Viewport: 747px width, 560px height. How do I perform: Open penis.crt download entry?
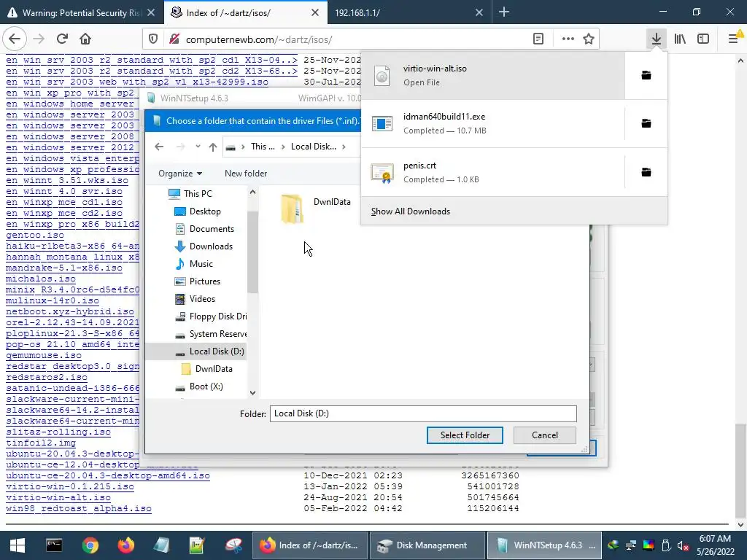pos(492,172)
